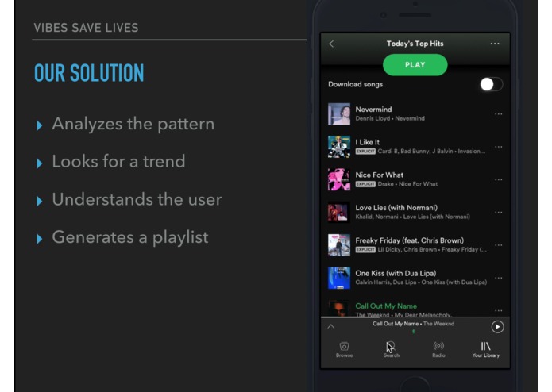Open the Nice For What album art
Image resolution: width=552 pixels, height=392 pixels.
pos(339,179)
